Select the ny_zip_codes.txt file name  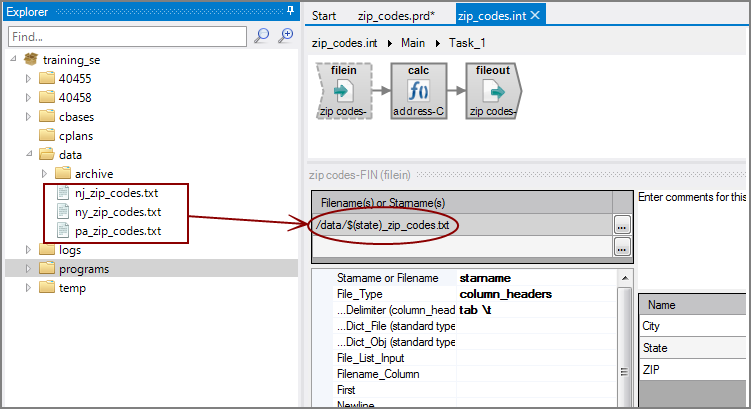[x=118, y=212]
